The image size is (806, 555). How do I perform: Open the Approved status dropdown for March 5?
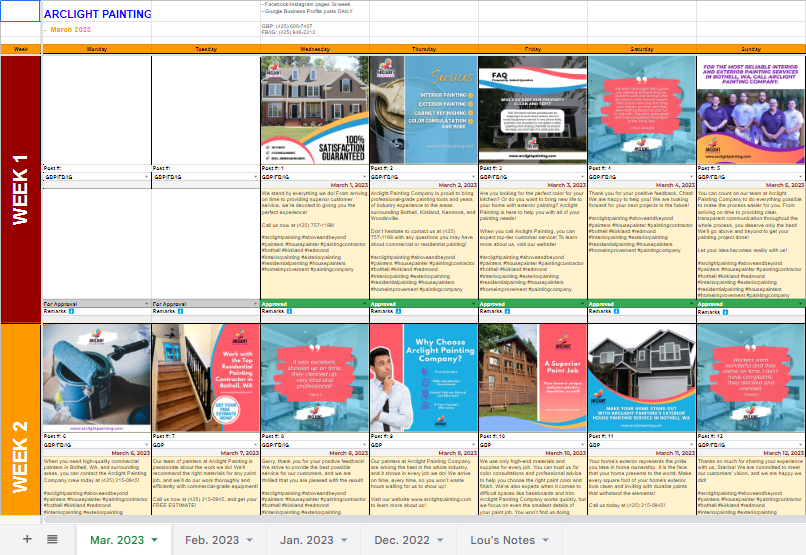coord(801,304)
